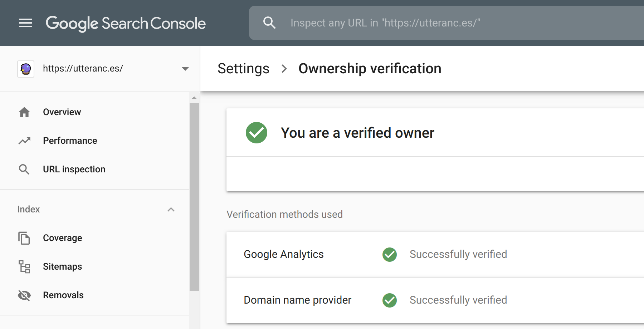The height and width of the screenshot is (329, 644).
Task: Open the Removals page link
Action: 63,295
